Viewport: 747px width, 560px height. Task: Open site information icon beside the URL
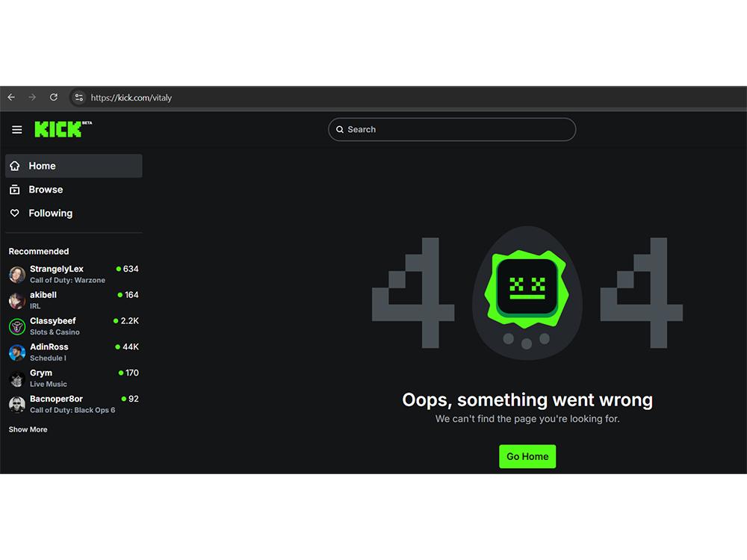point(79,98)
